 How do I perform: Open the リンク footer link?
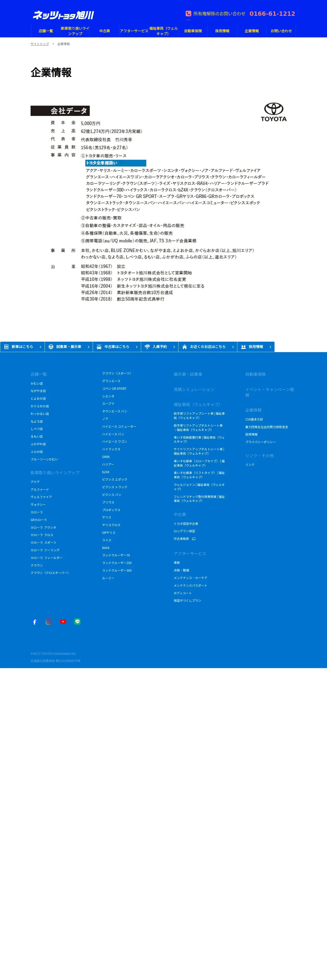pos(250,465)
